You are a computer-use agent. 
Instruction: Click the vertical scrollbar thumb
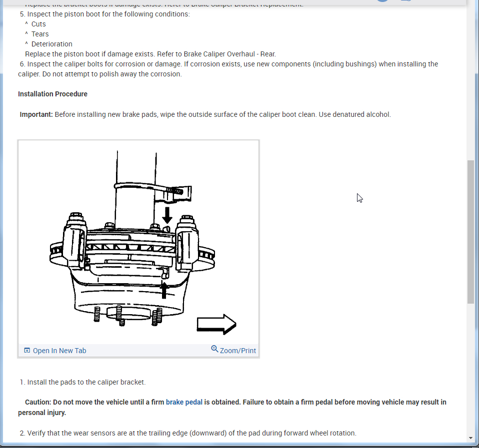coord(470,232)
